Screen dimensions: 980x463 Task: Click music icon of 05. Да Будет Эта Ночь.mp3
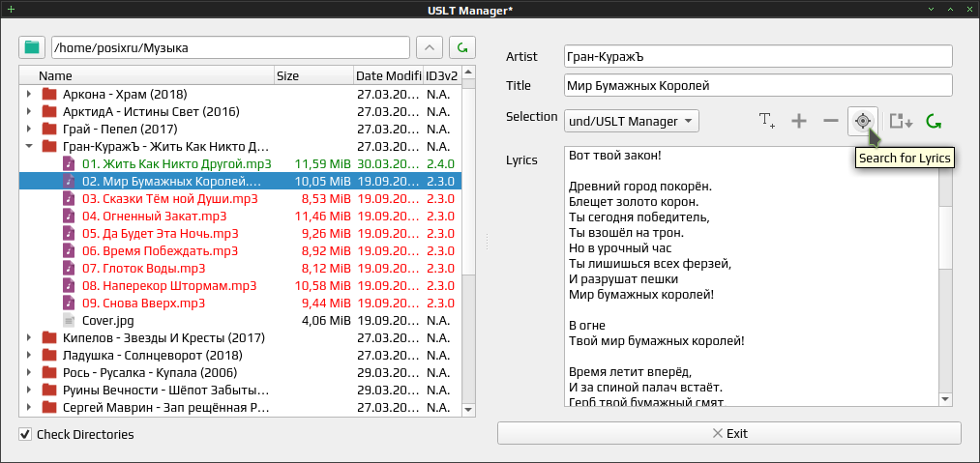pos(69,234)
